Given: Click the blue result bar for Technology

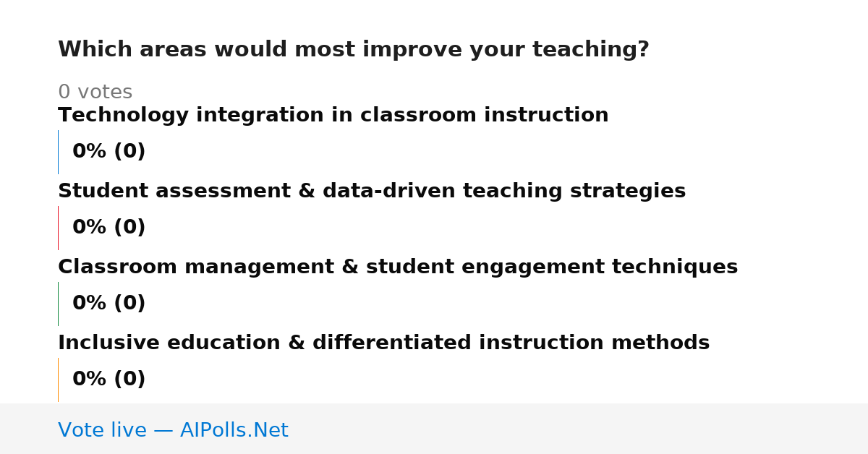Looking at the screenshot, I should (x=58, y=152).
